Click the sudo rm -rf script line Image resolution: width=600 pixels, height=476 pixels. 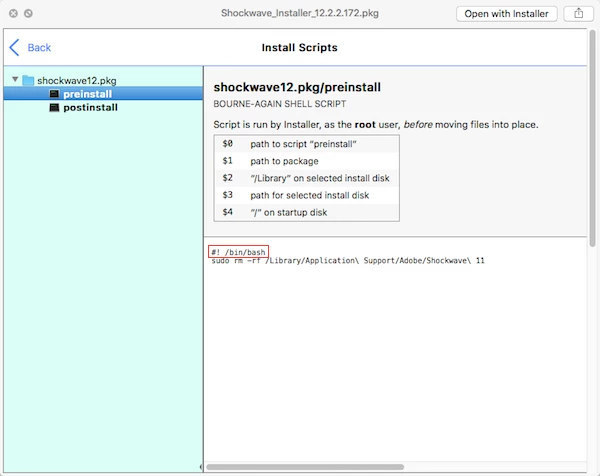348,261
